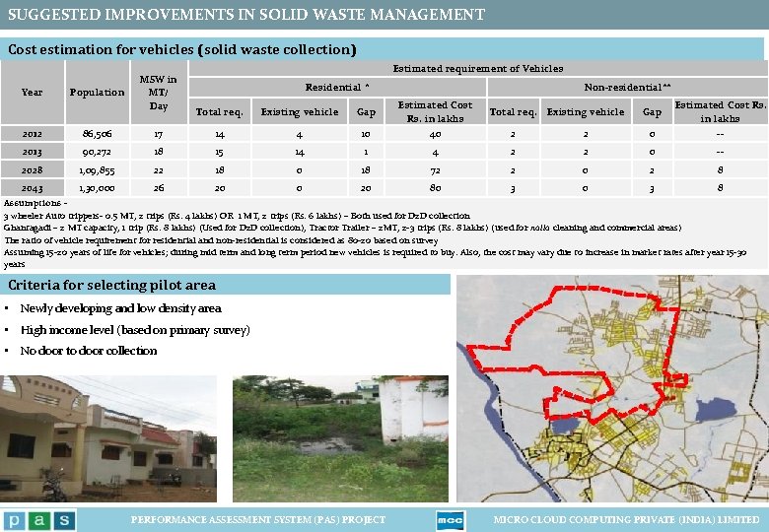Click the 'Residential *' header cell
Image resolution: width=769 pixels, height=532 pixels.
(337, 88)
